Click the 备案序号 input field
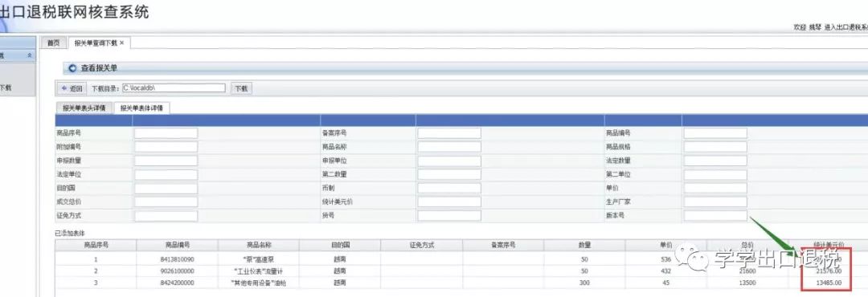This screenshot has height=297, width=868. coord(449,133)
